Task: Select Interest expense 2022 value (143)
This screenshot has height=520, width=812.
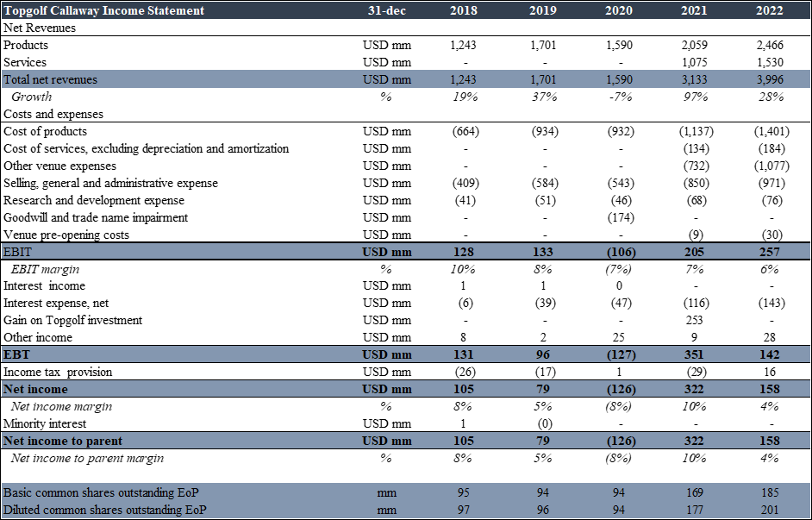Action: pyautogui.click(x=771, y=303)
